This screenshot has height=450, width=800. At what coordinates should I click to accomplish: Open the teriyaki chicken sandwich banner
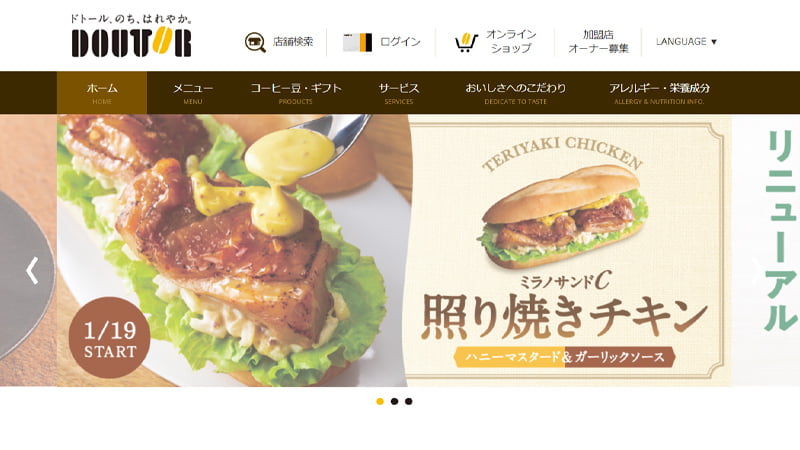[x=394, y=250]
